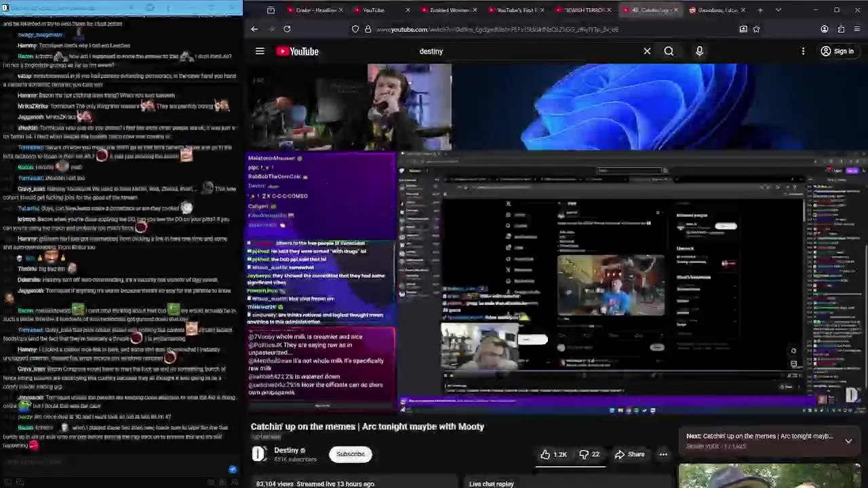Like the video with thumbs-up 1.2K

click(553, 454)
